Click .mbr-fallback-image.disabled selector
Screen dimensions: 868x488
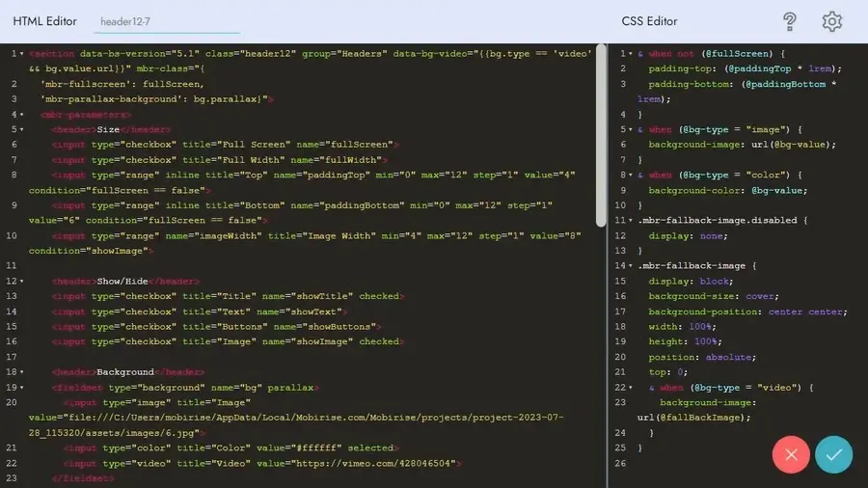(717, 220)
